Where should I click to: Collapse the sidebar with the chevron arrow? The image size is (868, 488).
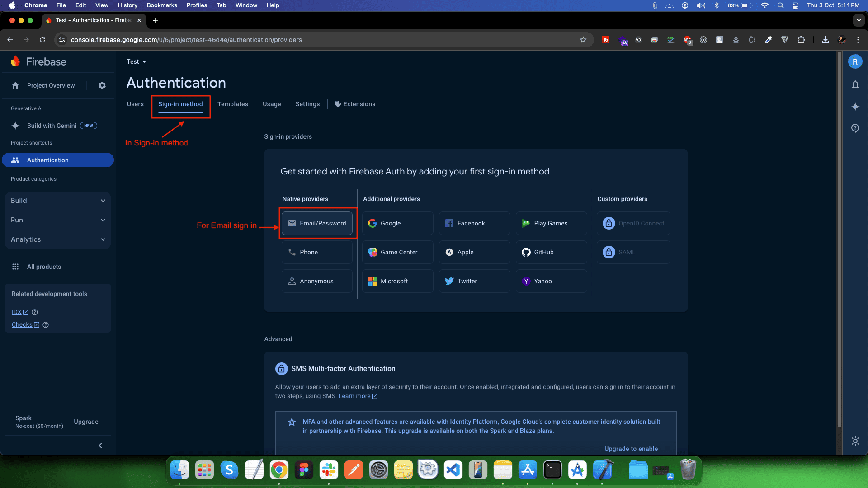(x=100, y=446)
